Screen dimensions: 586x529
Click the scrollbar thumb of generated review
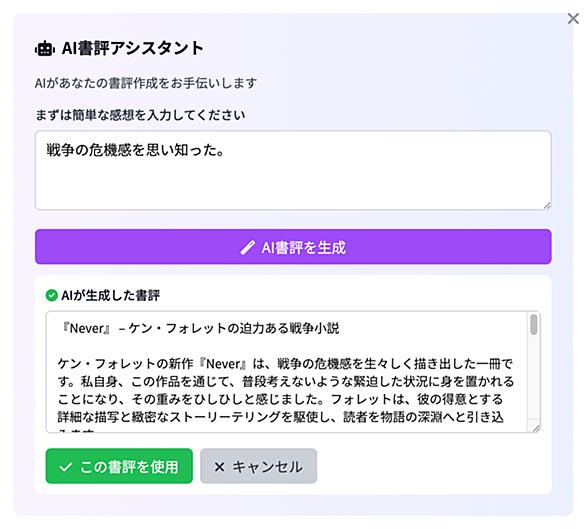534,324
